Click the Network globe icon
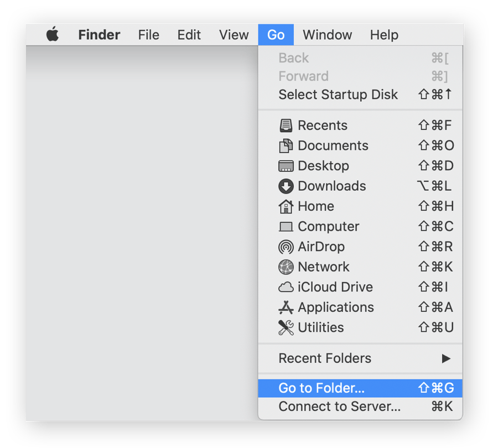The width and height of the screenshot is (498, 448). (286, 267)
